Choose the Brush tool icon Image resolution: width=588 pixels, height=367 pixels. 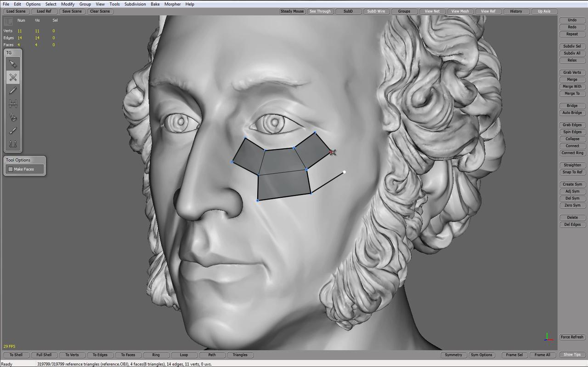[13, 131]
